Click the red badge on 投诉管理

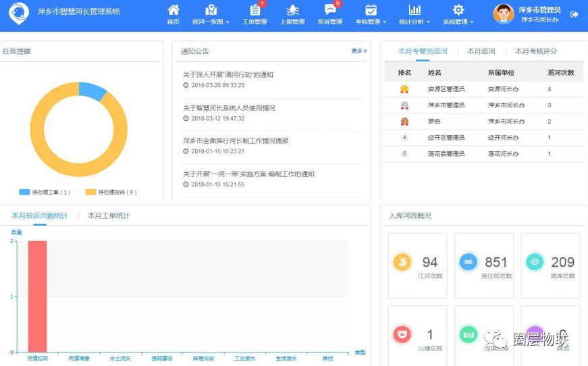338,4
